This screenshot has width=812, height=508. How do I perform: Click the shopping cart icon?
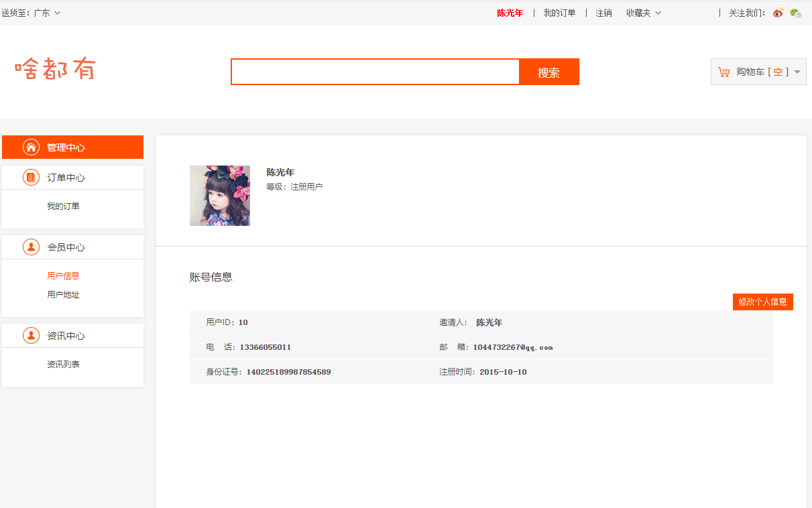click(x=723, y=72)
